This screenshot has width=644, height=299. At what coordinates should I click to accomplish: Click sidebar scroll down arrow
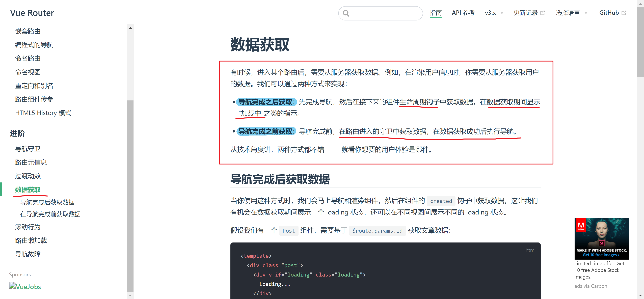pos(130,295)
